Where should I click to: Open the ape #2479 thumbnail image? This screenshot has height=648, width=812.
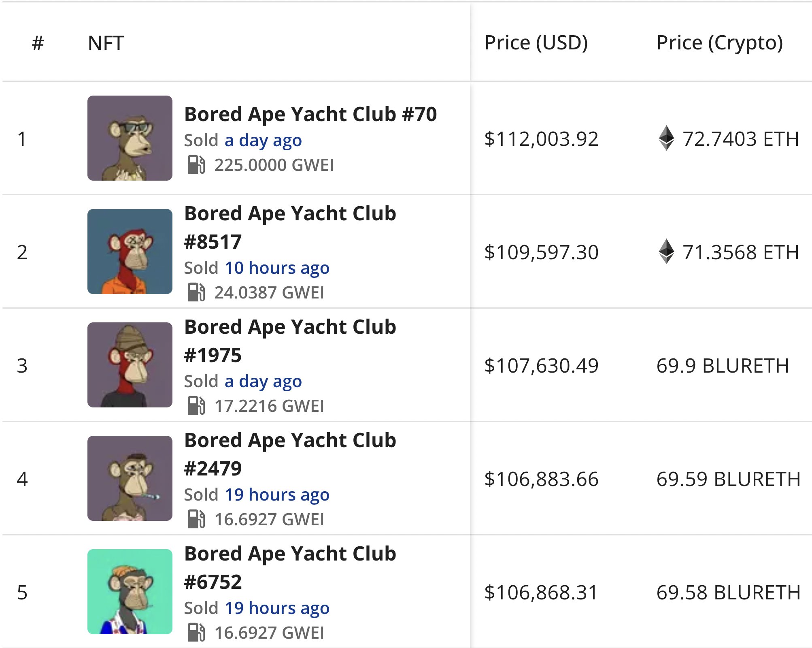click(x=130, y=478)
